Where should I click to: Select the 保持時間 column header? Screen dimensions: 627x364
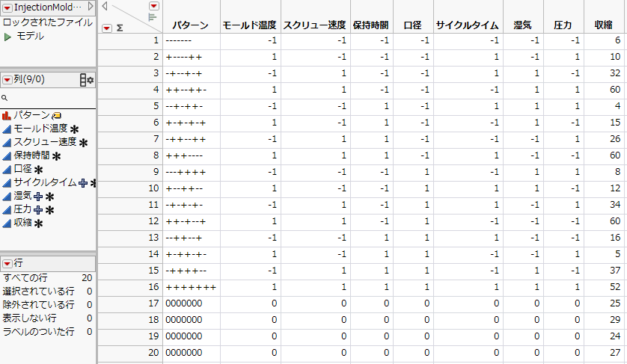point(371,25)
